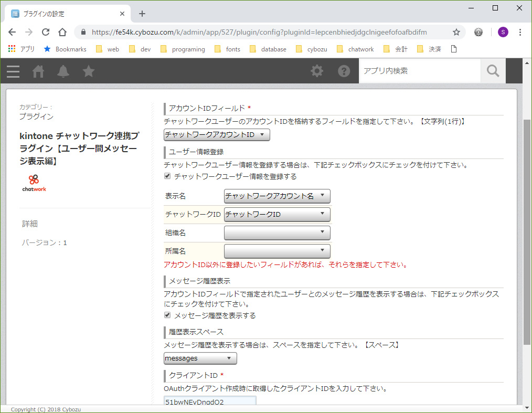
Task: Click browser forward arrow
Action: [29, 32]
